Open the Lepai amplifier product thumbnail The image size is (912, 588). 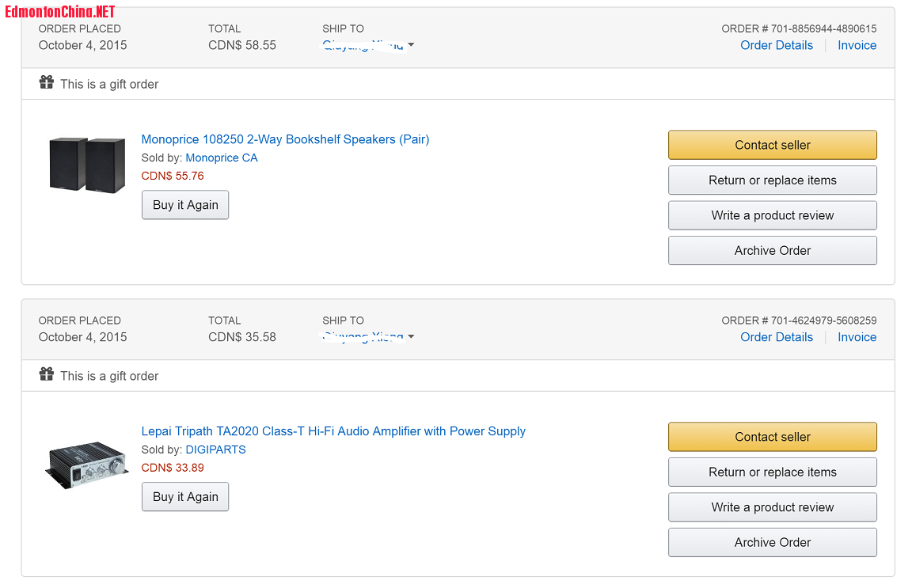87,465
